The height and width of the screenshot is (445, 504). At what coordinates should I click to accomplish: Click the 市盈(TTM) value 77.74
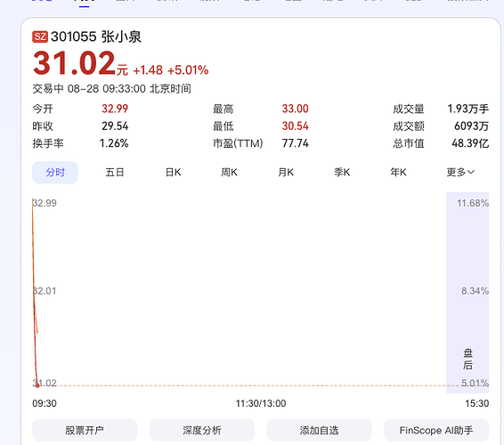tap(295, 143)
